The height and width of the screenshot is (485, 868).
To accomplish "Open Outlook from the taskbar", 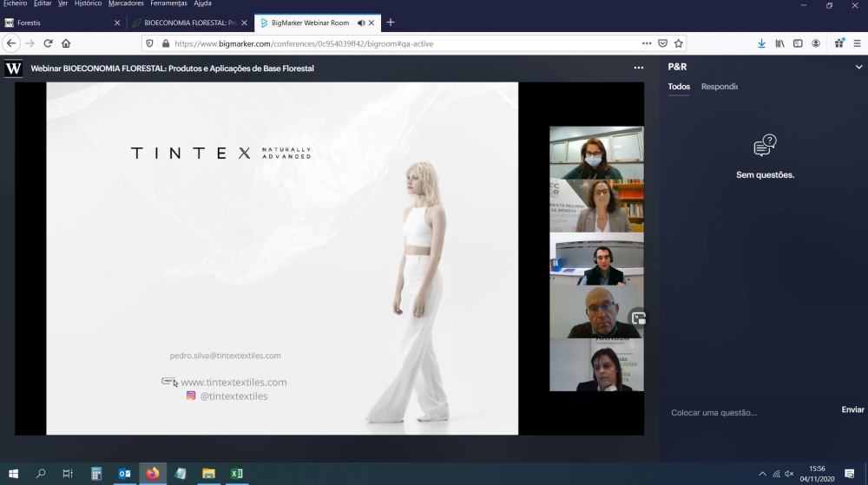I will click(124, 474).
